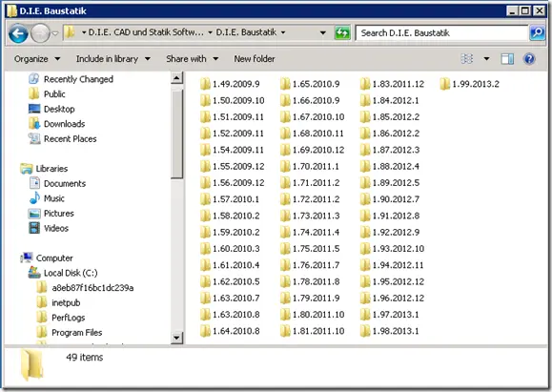
Task: Open Videos library in navigation pane
Action: click(49, 228)
